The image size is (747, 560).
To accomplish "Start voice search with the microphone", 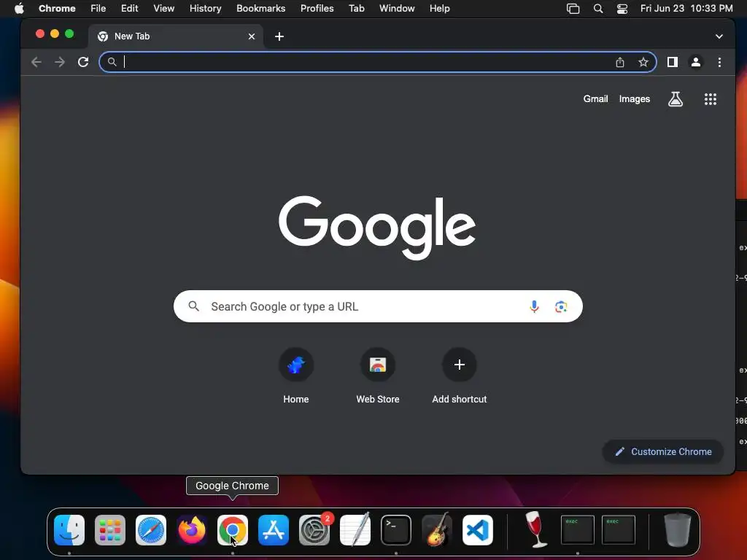I will pos(534,307).
